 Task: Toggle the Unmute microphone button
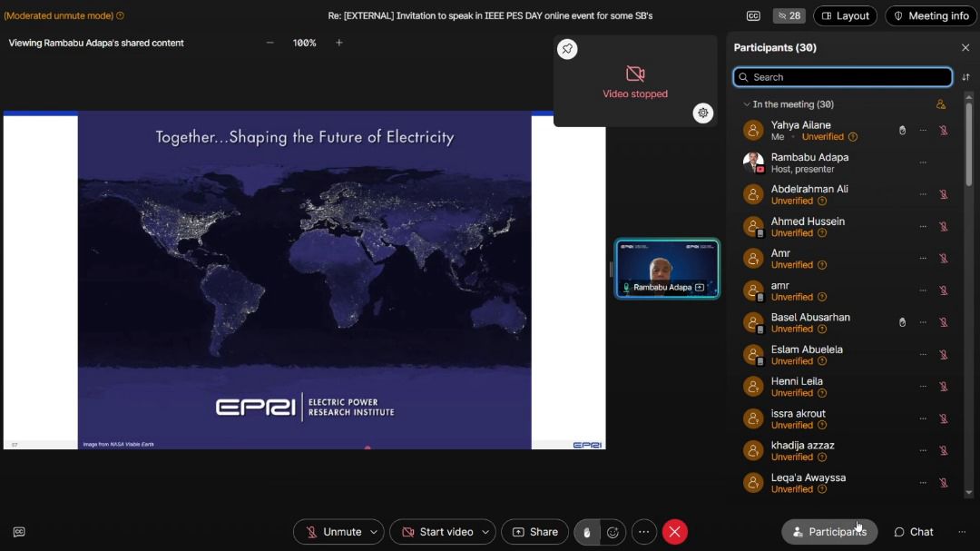pos(333,532)
